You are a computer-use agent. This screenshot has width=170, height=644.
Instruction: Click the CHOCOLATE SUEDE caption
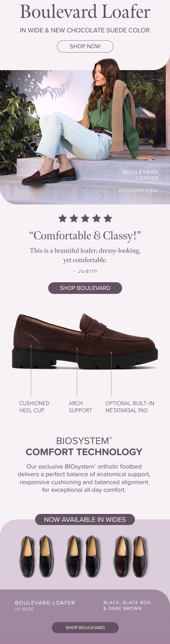(x=139, y=191)
